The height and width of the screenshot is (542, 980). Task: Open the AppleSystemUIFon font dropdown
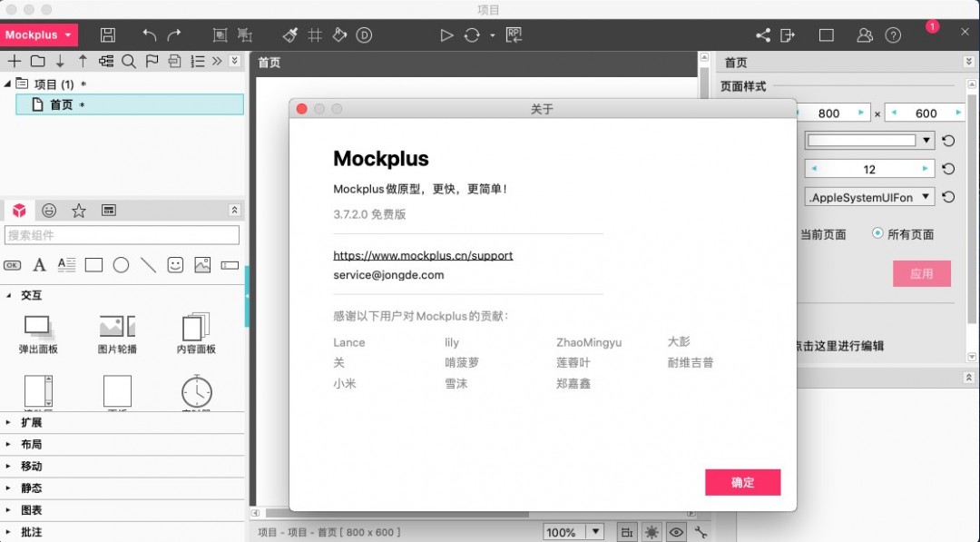coord(868,196)
